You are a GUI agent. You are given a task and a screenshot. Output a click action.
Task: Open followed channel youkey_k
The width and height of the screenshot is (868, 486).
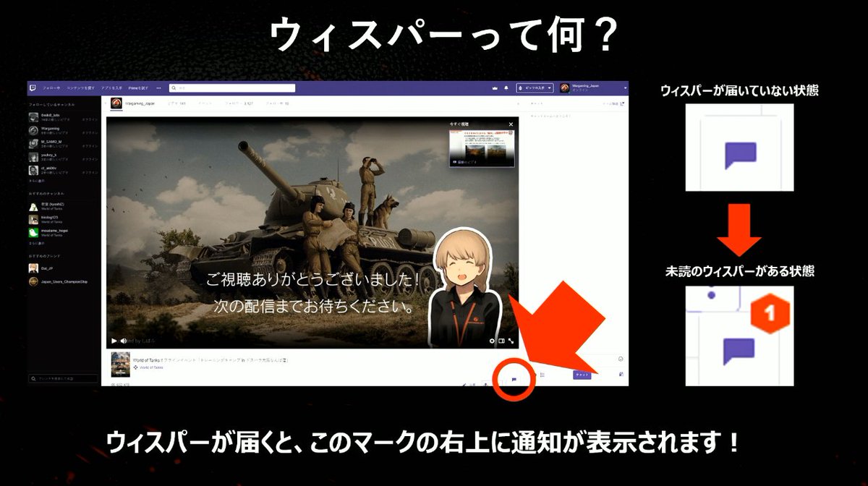tap(64, 157)
